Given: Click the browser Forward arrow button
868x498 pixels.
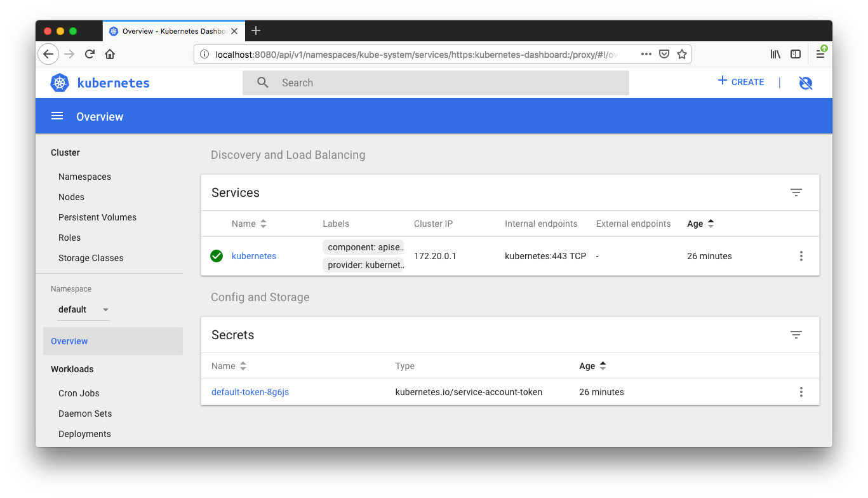Looking at the screenshot, I should pos(69,54).
